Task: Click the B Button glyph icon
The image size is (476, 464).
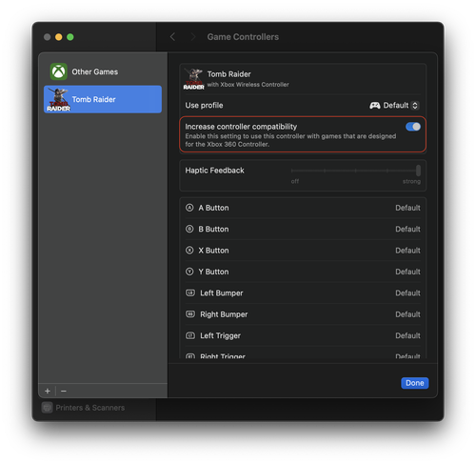Action: click(189, 229)
